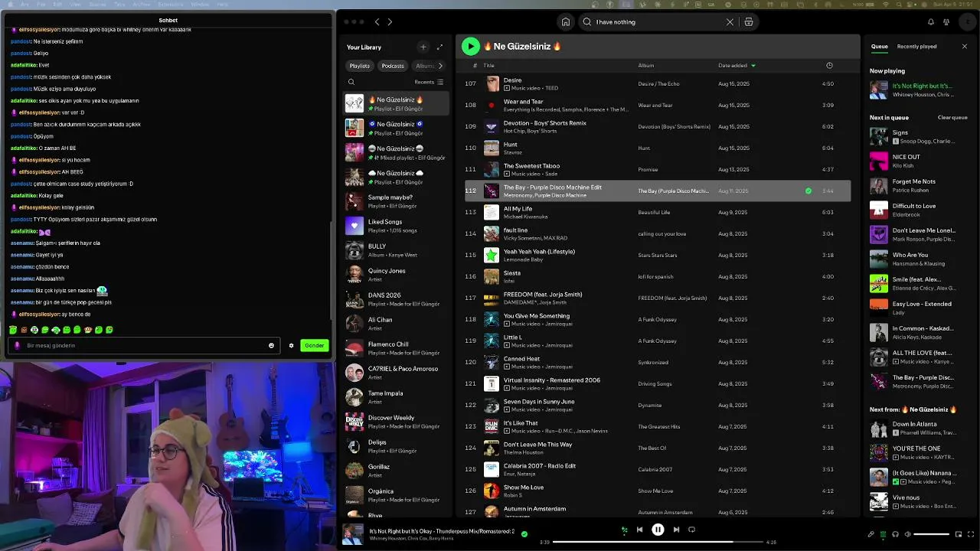Create a new playlist with the plus icon

click(423, 47)
